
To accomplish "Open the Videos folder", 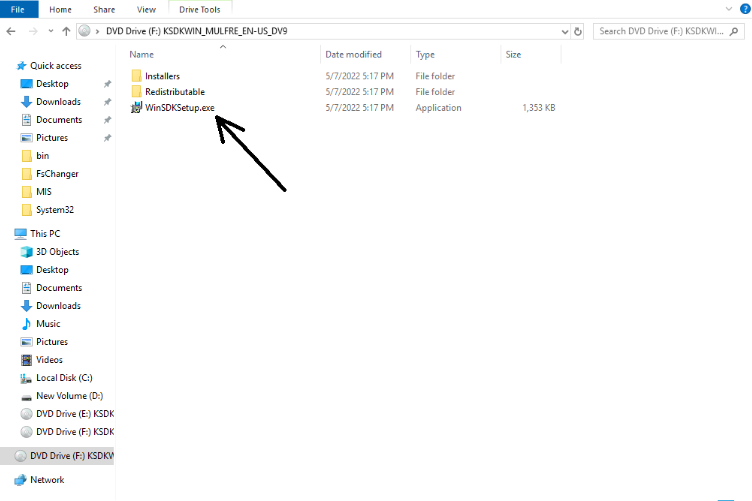I will click(49, 360).
